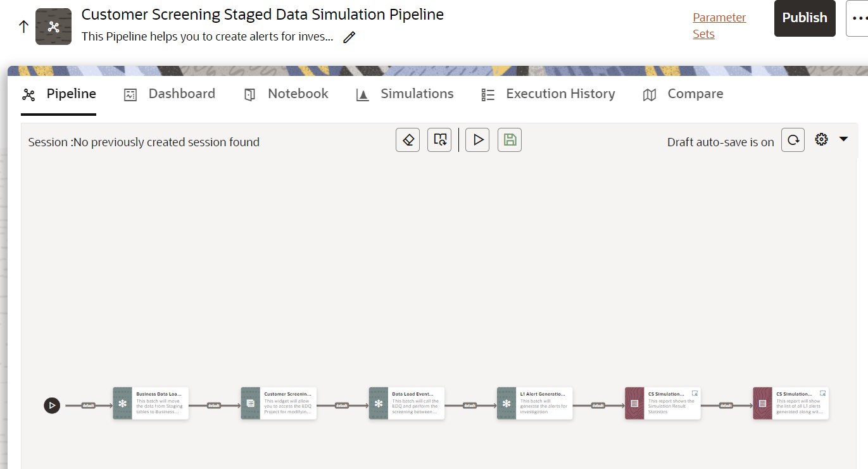The width and height of the screenshot is (868, 469).
Task: Edit the pipeline description with pencil icon
Action: 349,37
